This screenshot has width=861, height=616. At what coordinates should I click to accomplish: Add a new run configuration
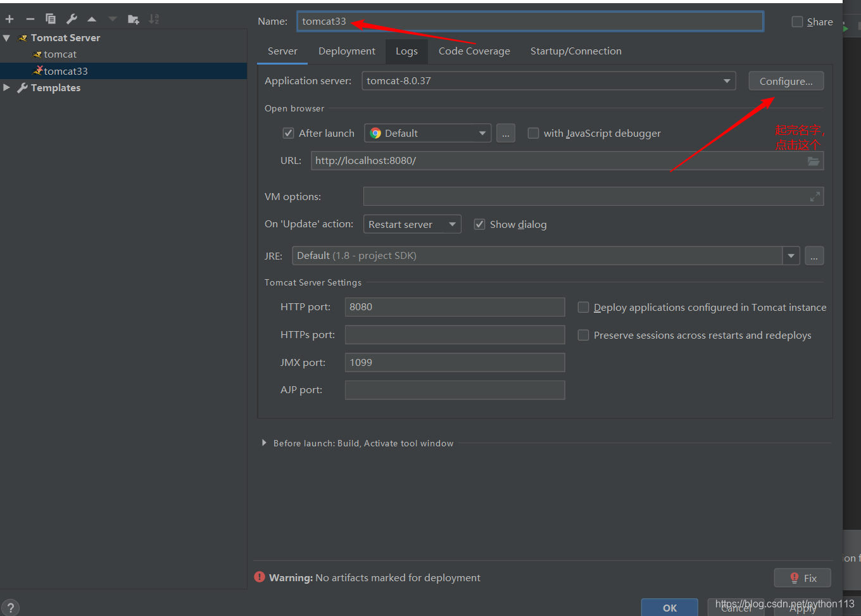tap(9, 19)
